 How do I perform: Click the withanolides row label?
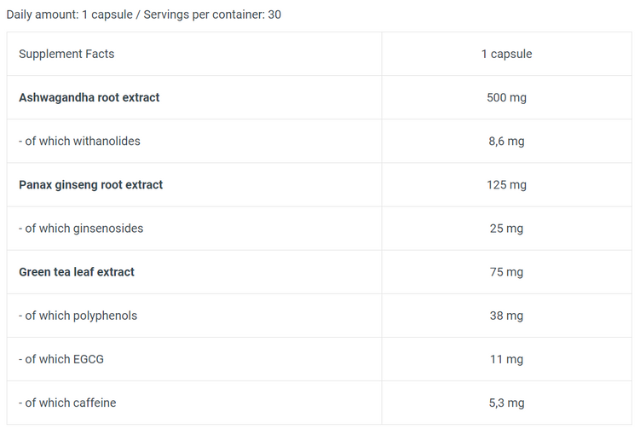[x=79, y=141]
